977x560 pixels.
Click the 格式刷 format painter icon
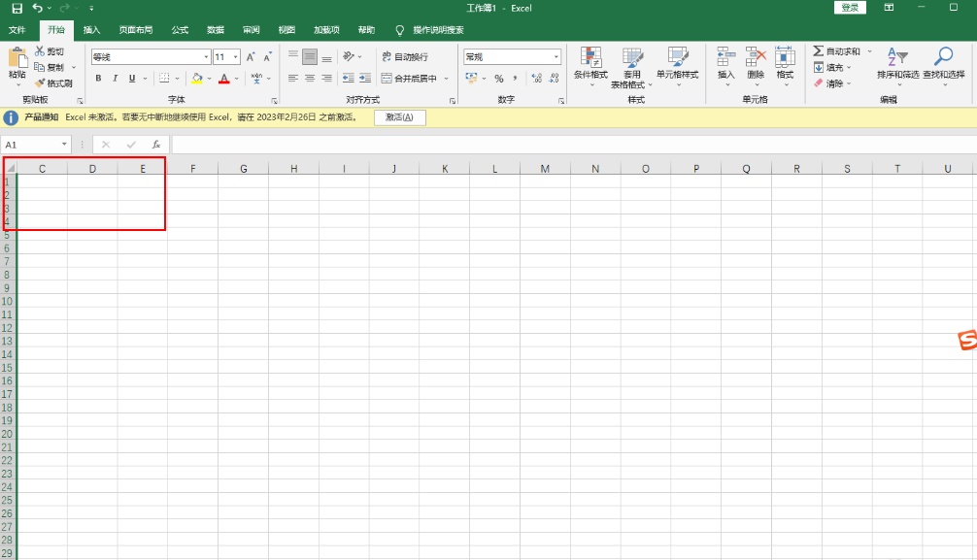(40, 83)
